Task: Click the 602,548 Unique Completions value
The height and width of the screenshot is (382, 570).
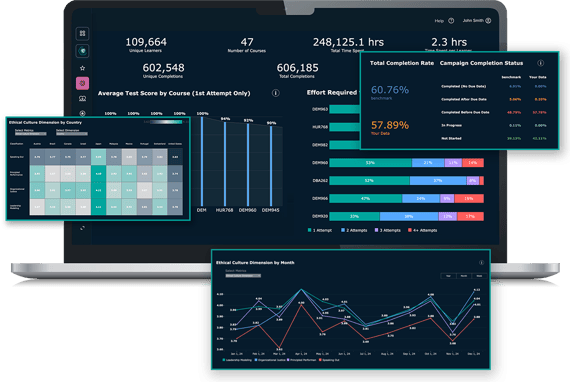Action: [x=163, y=68]
